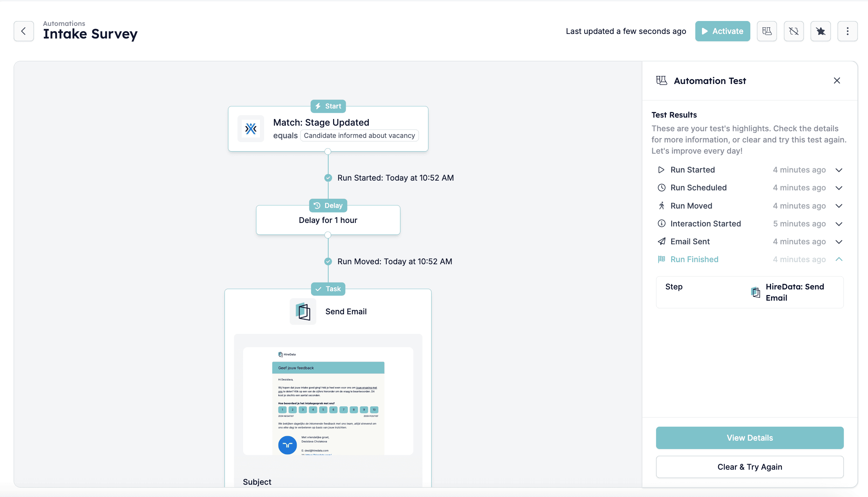
Task: Click 'Run Started: Today at 10:52 AM' label
Action: point(395,178)
